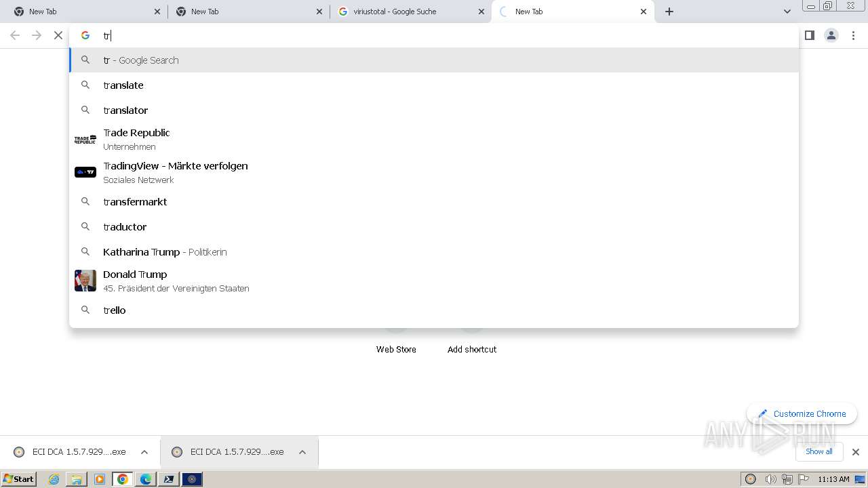Close the active New Tab
Image resolution: width=868 pixels, height=488 pixels.
644,12
